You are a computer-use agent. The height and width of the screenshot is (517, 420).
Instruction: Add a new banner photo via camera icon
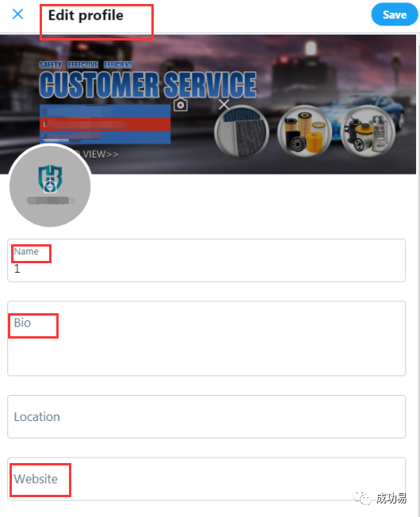181,105
